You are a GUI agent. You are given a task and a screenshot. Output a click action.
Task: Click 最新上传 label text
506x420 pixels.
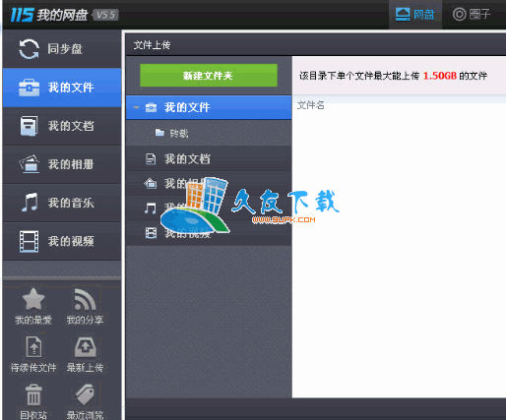85,368
